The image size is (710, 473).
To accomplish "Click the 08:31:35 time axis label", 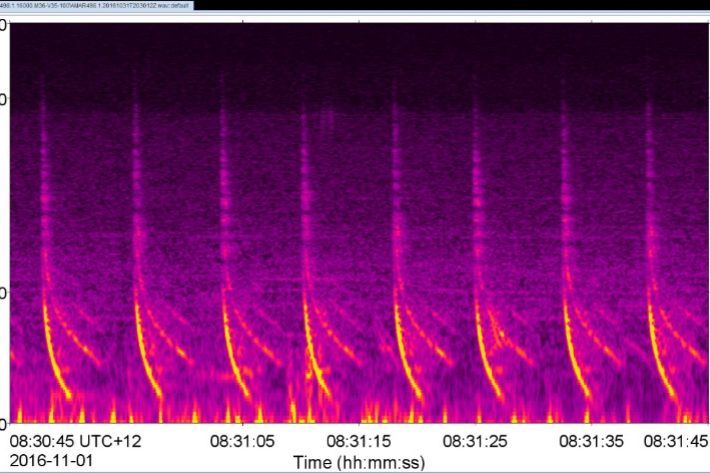I will (x=589, y=440).
